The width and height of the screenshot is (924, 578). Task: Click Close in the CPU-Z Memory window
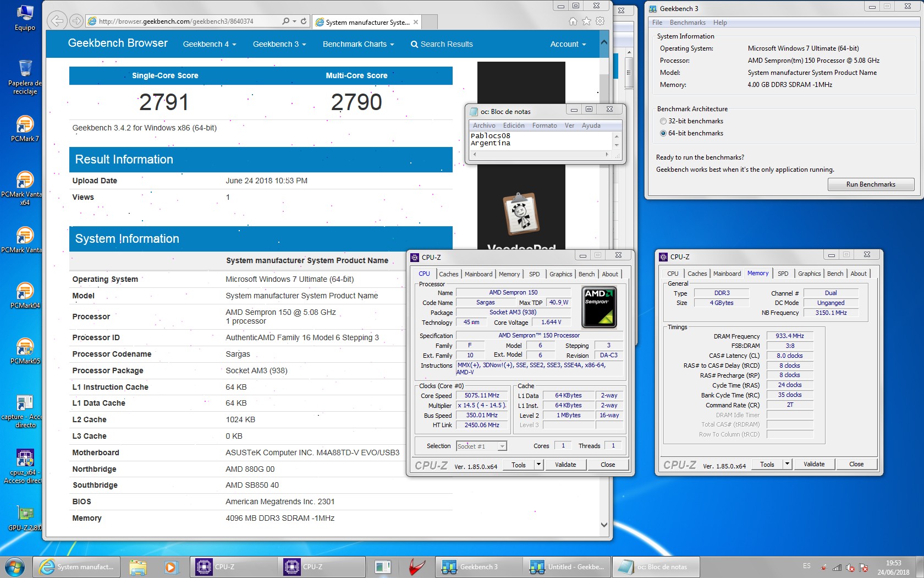[x=856, y=464]
